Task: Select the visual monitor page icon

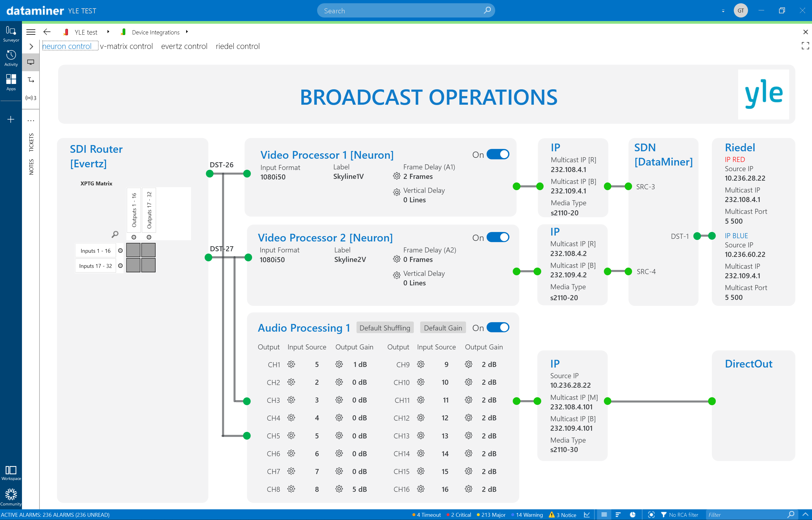Action: click(31, 62)
